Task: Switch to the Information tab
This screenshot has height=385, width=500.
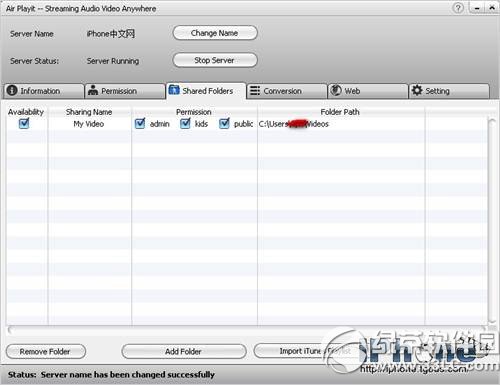Action: click(44, 91)
